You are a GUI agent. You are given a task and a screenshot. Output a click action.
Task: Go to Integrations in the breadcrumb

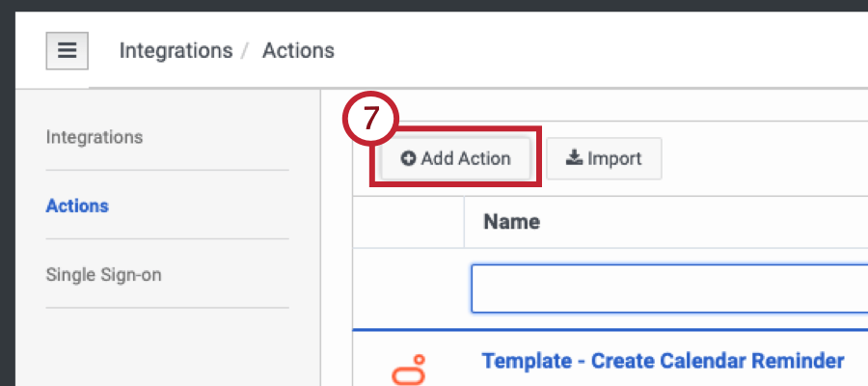176,50
